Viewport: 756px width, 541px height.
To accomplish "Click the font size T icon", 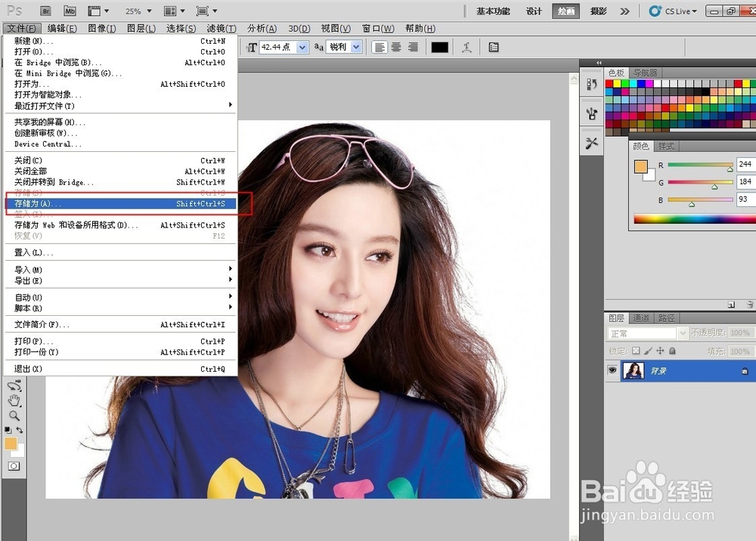I will [x=251, y=47].
